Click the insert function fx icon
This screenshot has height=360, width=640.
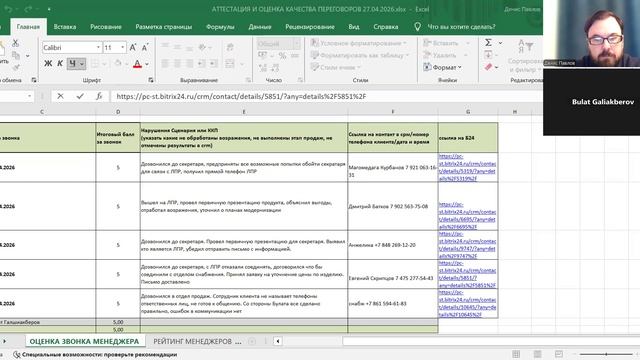point(99,96)
